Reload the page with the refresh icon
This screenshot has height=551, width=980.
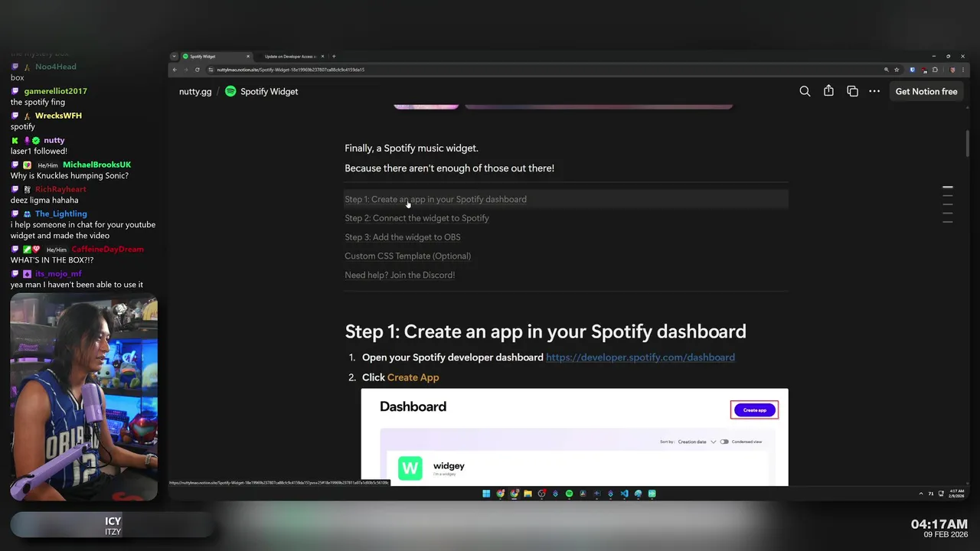198,70
